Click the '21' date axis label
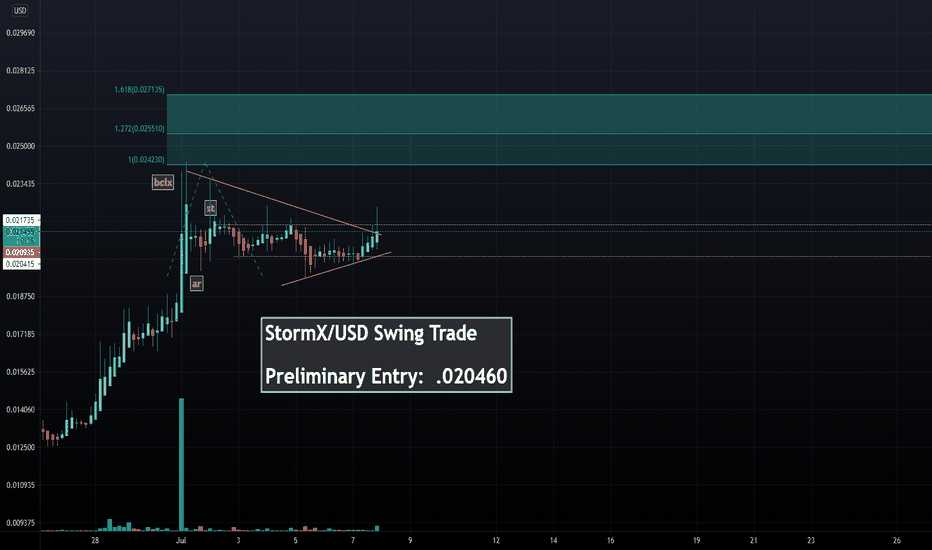932x550 pixels. 754,540
